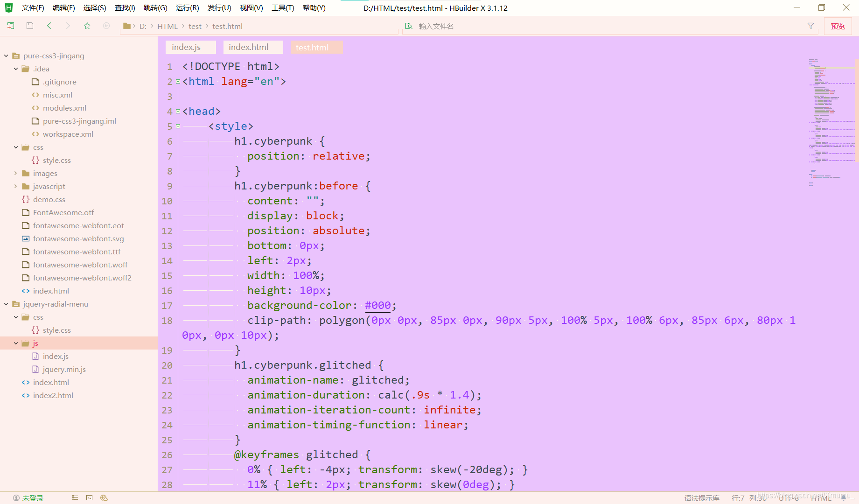Image resolution: width=859 pixels, height=504 pixels.
Task: Open the 运行(R) menu
Action: point(187,8)
